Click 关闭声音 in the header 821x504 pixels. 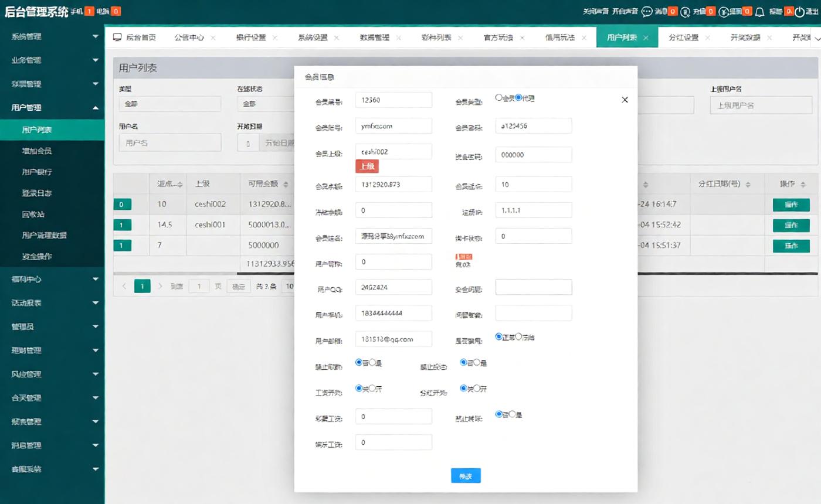pos(596,11)
